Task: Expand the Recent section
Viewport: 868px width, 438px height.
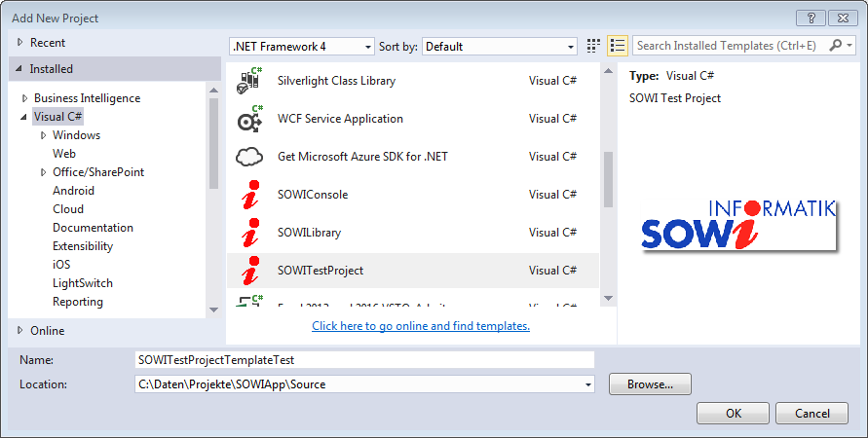Action: click(x=19, y=42)
